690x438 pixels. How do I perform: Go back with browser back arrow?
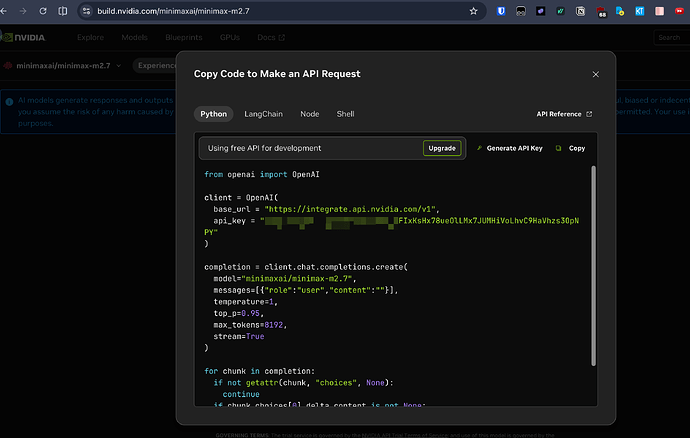tap(3, 11)
